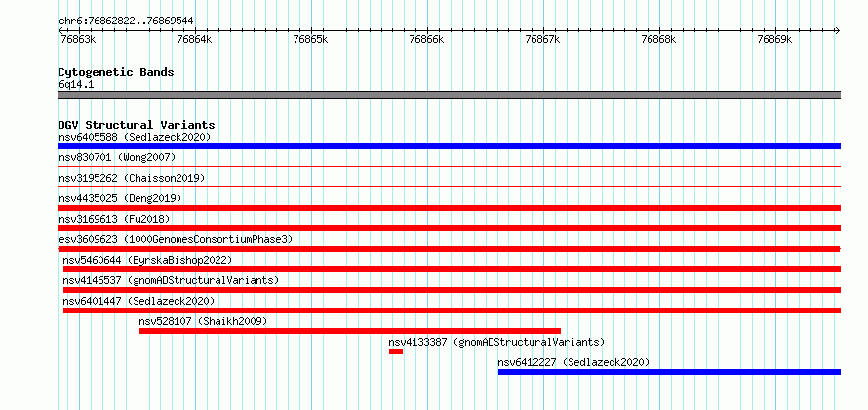Select the short red bar for nsv4133387
Image resolution: width=868 pixels, height=410 pixels.
(396, 351)
